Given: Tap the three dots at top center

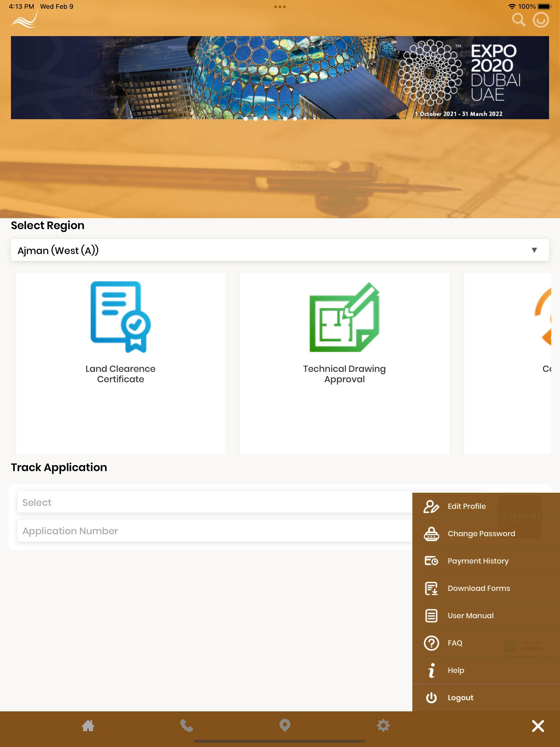Looking at the screenshot, I should (x=280, y=7).
